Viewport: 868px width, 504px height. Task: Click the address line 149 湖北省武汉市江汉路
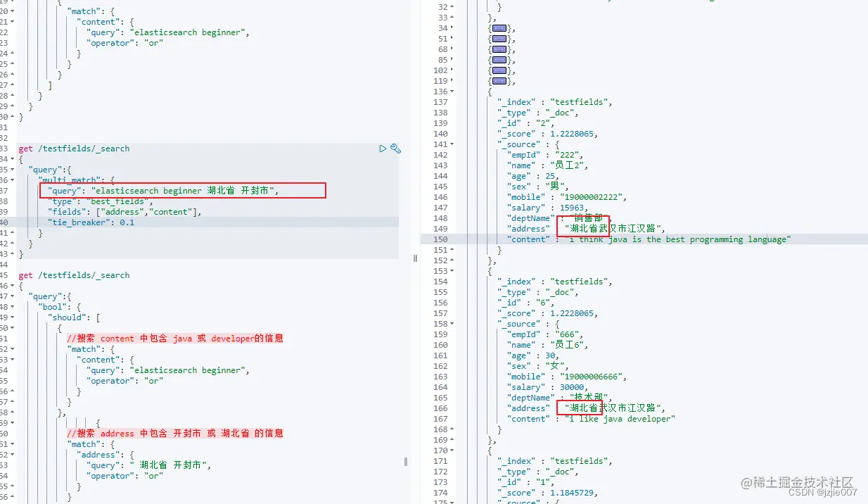pyautogui.click(x=586, y=229)
